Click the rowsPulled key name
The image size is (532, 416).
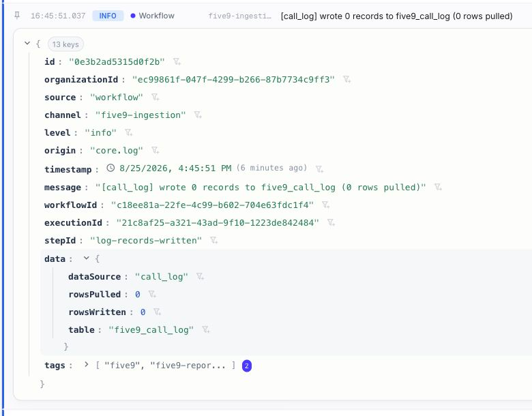[95, 294]
